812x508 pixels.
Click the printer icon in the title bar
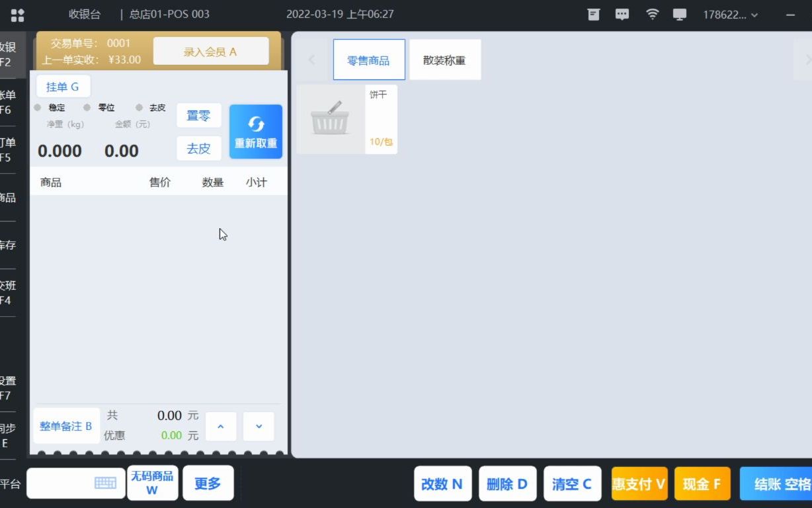coord(592,14)
